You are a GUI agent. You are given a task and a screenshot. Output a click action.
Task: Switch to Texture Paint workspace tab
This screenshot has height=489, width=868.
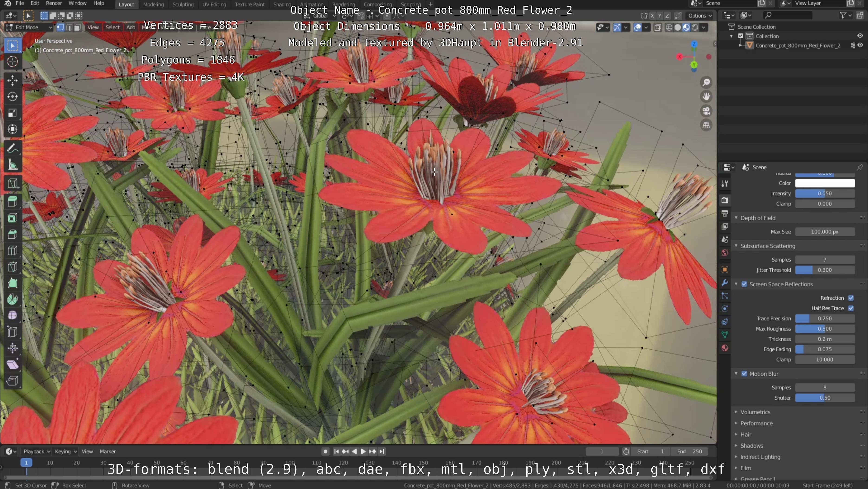249,4
